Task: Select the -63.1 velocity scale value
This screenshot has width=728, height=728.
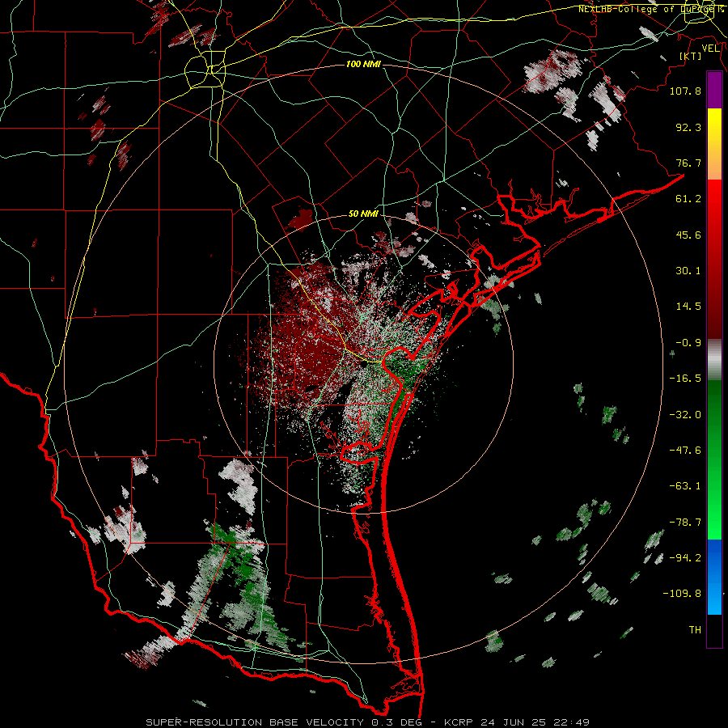Action: click(685, 486)
